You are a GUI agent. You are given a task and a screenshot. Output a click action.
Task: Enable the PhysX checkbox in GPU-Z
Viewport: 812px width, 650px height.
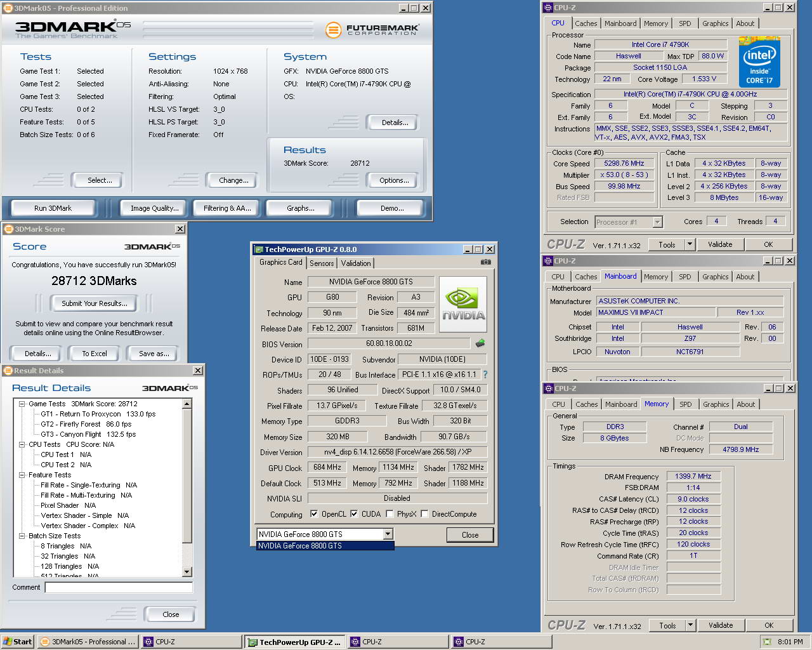click(390, 514)
